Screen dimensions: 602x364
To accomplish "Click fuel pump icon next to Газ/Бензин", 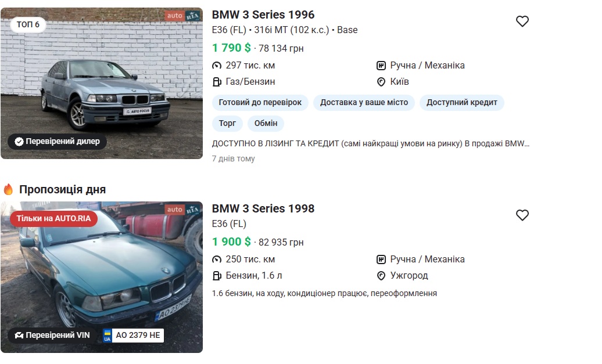I will click(x=217, y=82).
